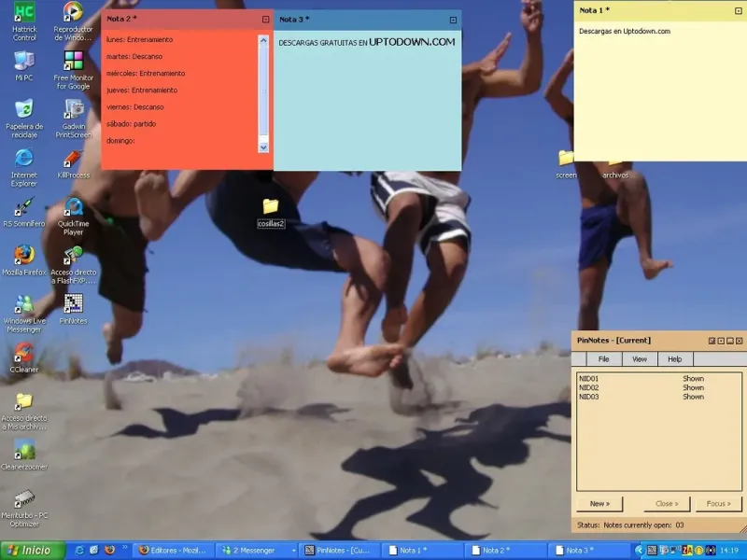Click the Nota 2 scrollbar up arrow
The width and height of the screenshot is (747, 560).
coord(263,40)
